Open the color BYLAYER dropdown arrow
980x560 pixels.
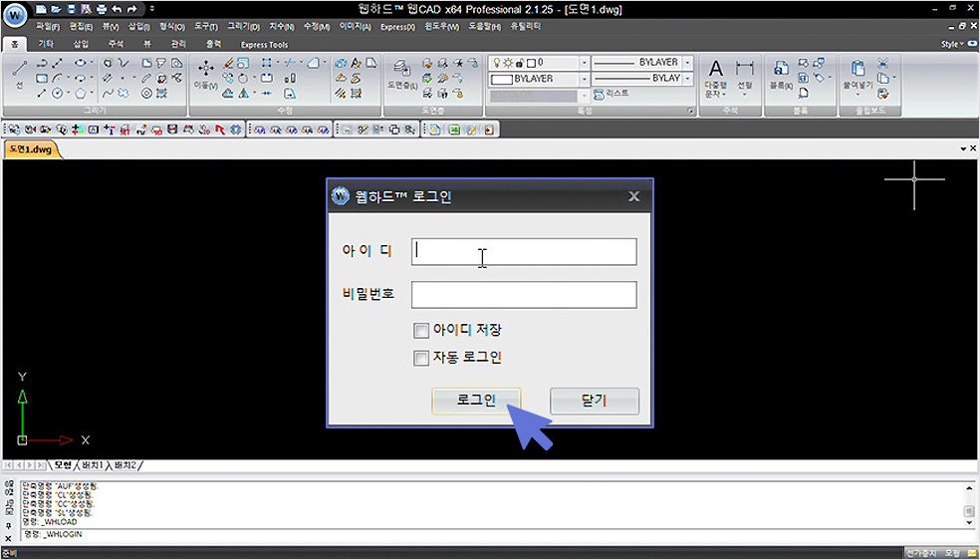[x=584, y=80]
